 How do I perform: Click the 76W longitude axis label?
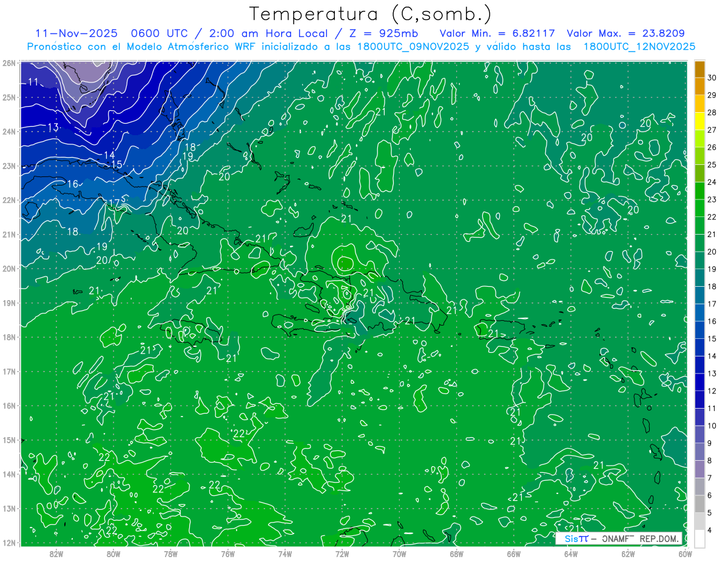[x=228, y=554]
